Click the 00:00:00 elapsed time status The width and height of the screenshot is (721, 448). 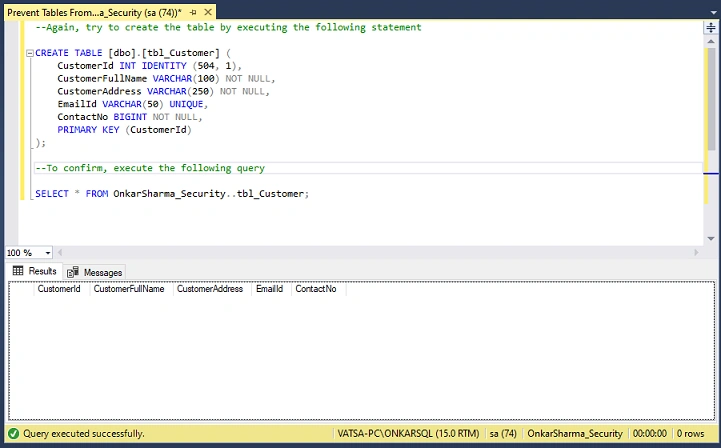(650, 434)
